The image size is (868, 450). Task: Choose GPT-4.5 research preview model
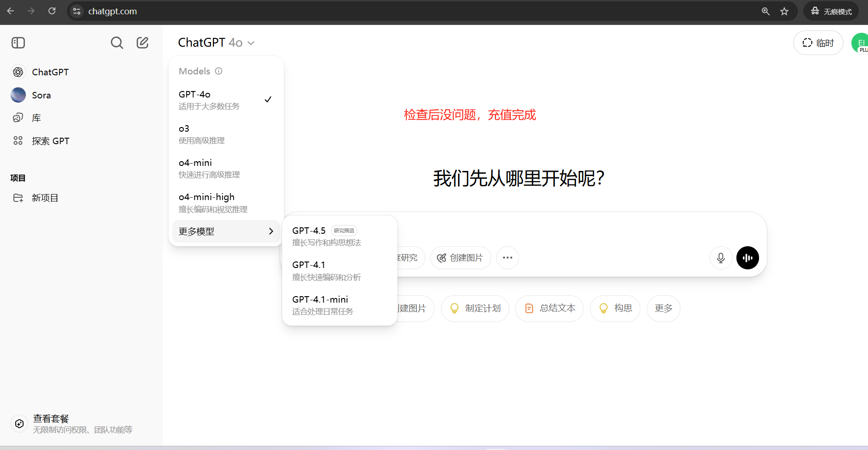[x=339, y=236]
